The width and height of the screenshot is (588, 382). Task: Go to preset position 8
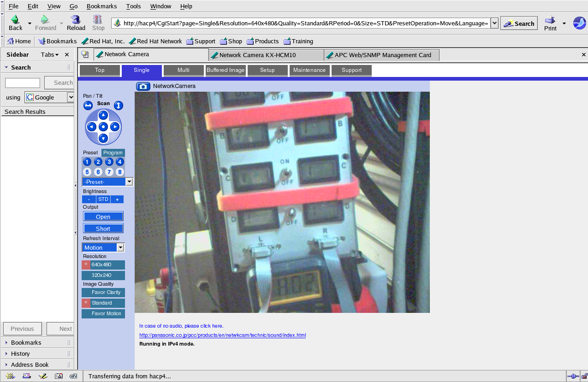click(120, 172)
